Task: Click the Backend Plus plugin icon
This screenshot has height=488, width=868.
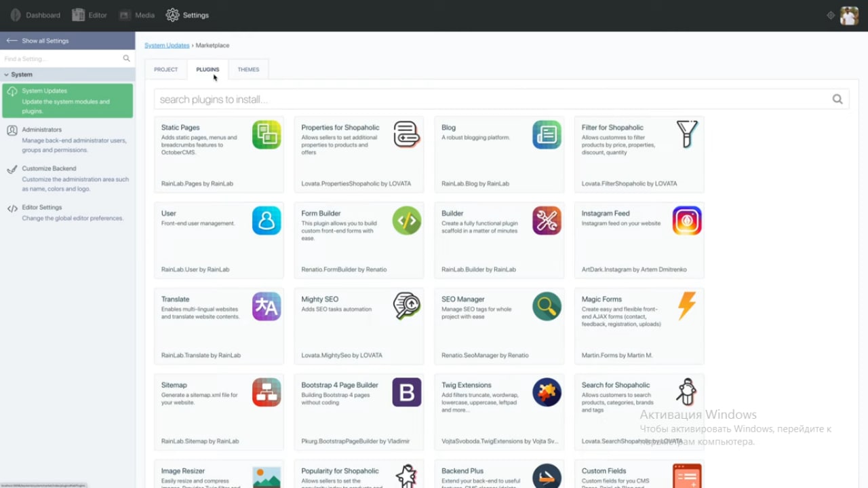Action: [547, 476]
